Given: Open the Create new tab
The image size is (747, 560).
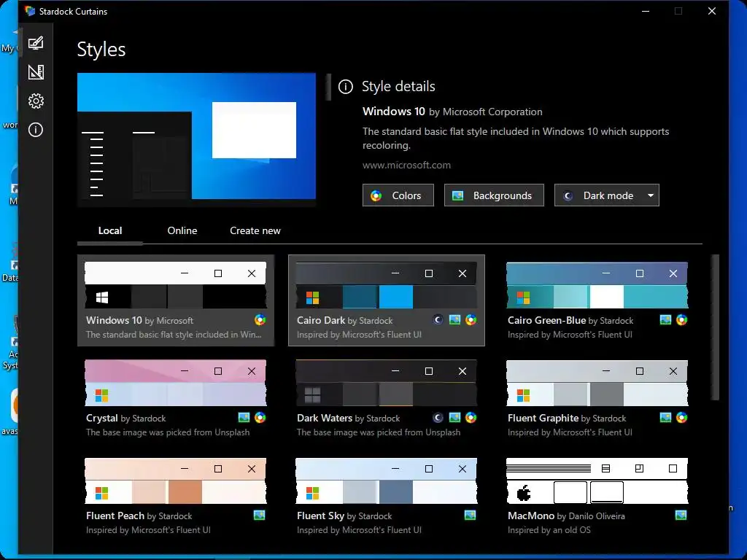Looking at the screenshot, I should tap(255, 231).
